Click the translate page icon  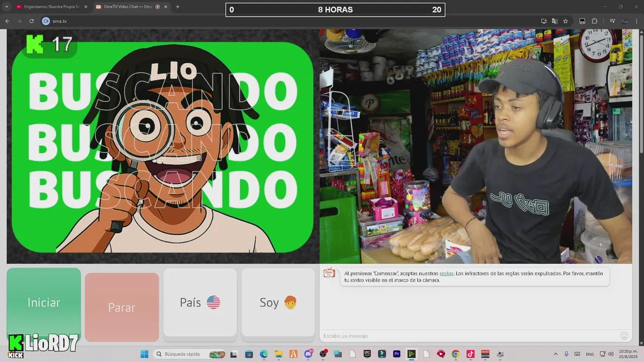tap(554, 21)
